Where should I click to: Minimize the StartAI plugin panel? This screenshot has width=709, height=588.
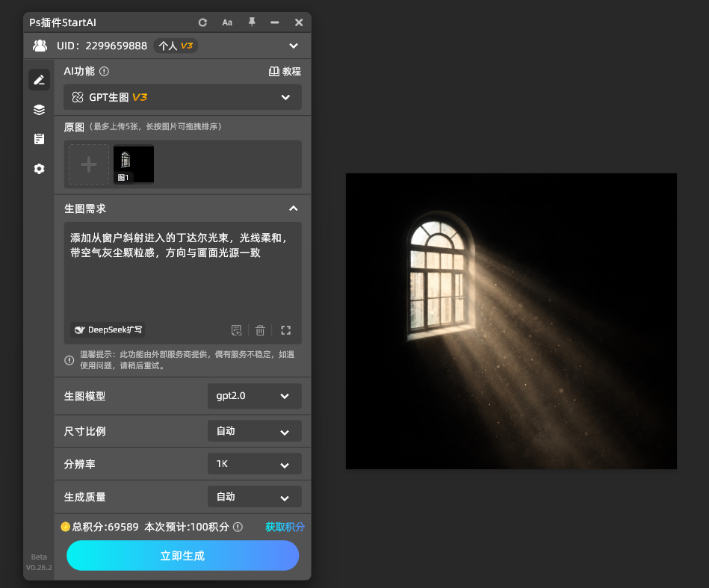(274, 22)
